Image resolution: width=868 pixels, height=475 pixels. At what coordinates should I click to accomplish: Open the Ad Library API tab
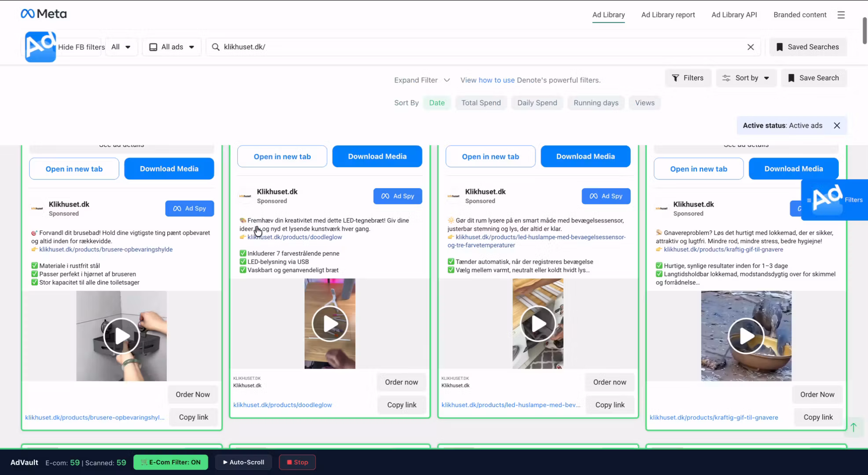pyautogui.click(x=734, y=15)
